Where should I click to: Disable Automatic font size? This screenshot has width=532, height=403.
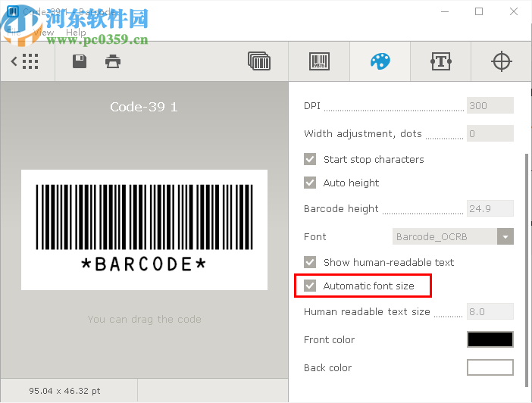click(x=310, y=286)
